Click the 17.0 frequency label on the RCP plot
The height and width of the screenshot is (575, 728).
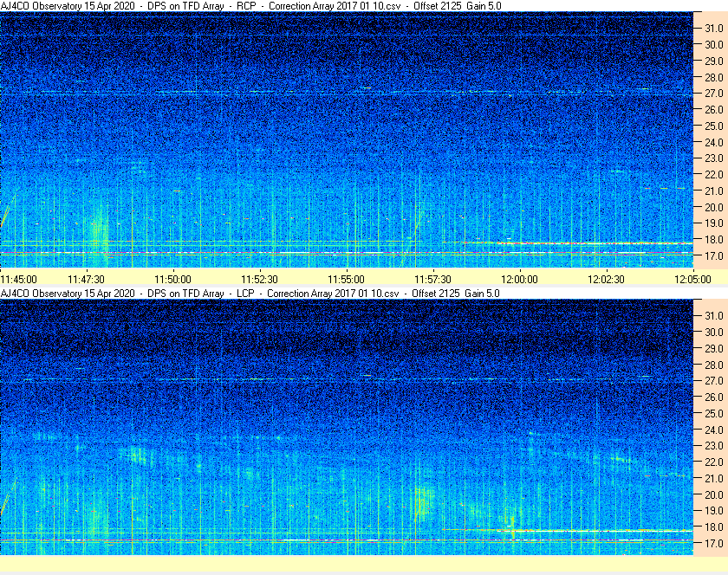714,255
